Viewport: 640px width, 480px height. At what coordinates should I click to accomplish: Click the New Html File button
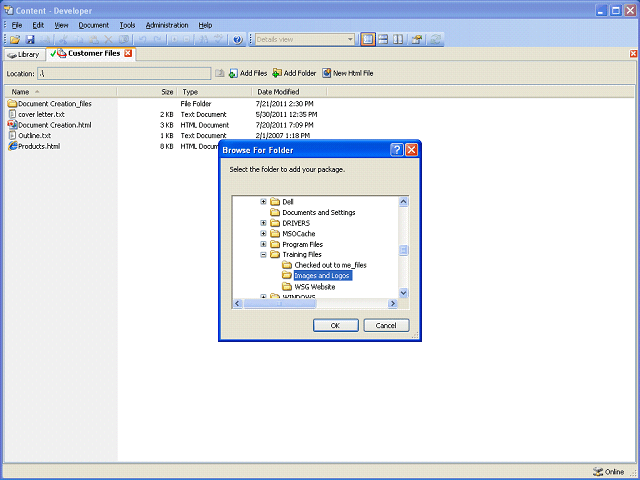pos(348,73)
